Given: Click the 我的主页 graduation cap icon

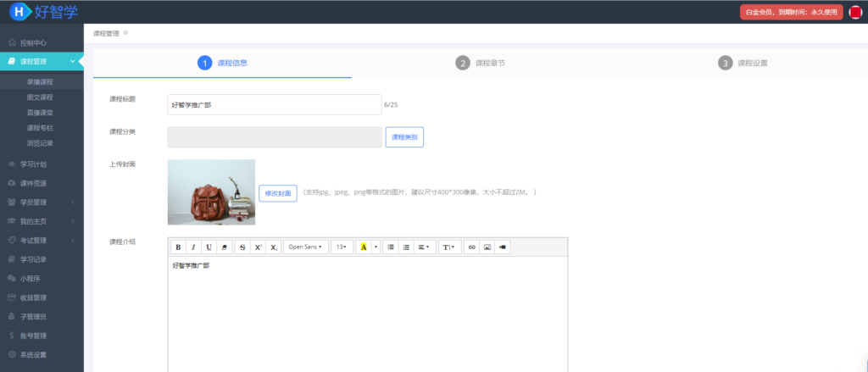Looking at the screenshot, I should (12, 221).
